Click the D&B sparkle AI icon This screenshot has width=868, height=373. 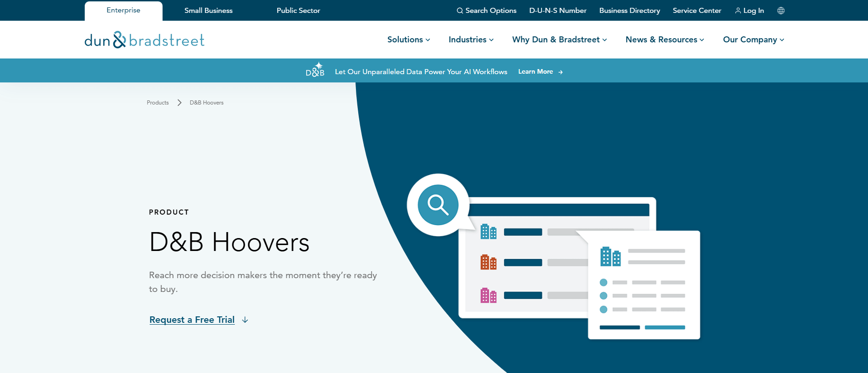(x=315, y=70)
